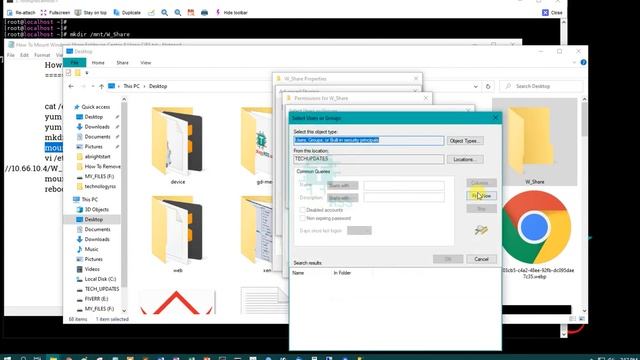Open pinned Pictures under Quick access
640x360 pixels.
(93, 147)
